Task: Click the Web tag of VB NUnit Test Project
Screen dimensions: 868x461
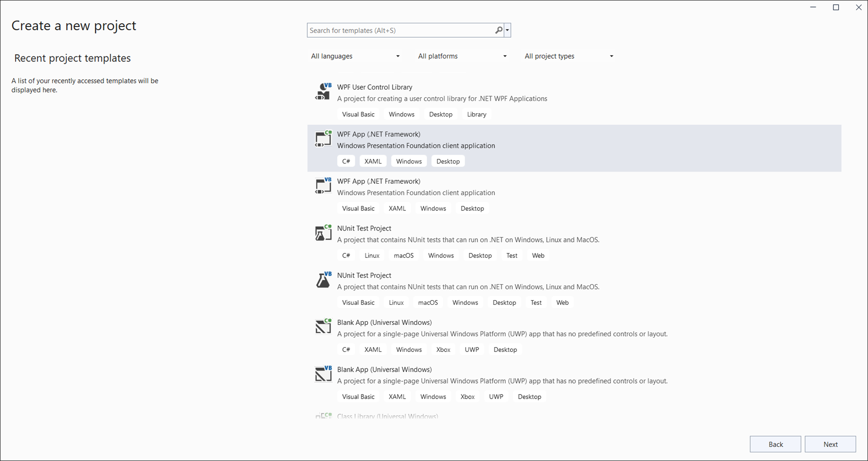Action: click(562, 302)
